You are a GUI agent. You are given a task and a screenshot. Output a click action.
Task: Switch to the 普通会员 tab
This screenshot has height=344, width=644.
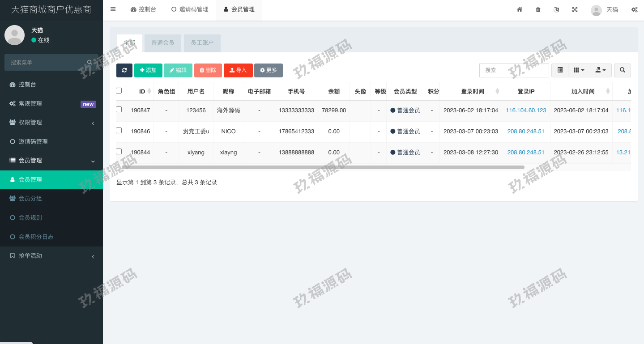(162, 43)
